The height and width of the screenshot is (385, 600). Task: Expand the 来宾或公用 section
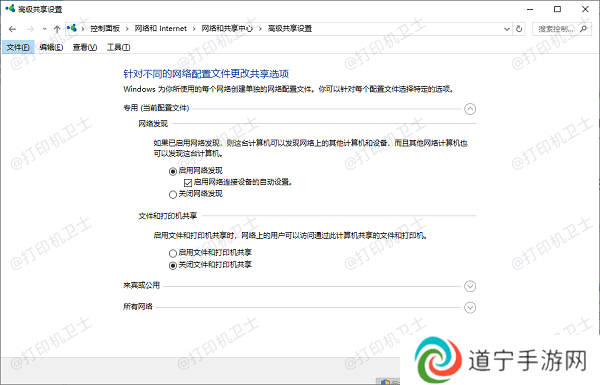470,286
